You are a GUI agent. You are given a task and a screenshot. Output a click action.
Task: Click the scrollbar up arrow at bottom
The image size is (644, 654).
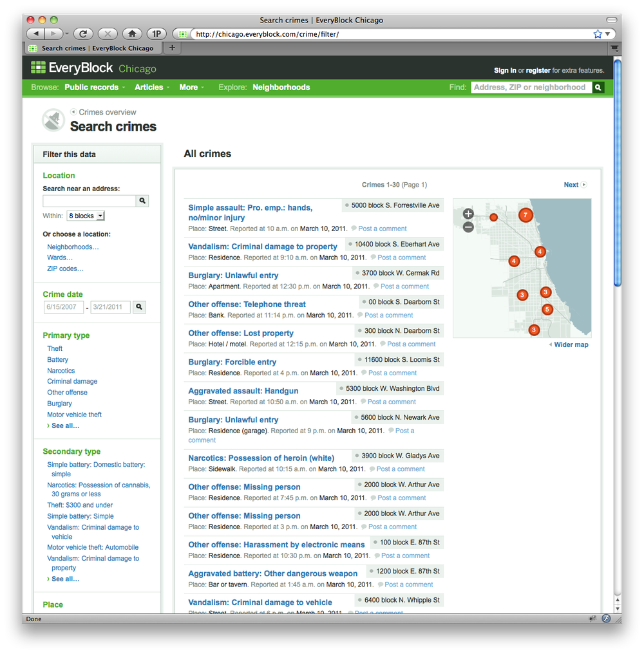[x=618, y=600]
